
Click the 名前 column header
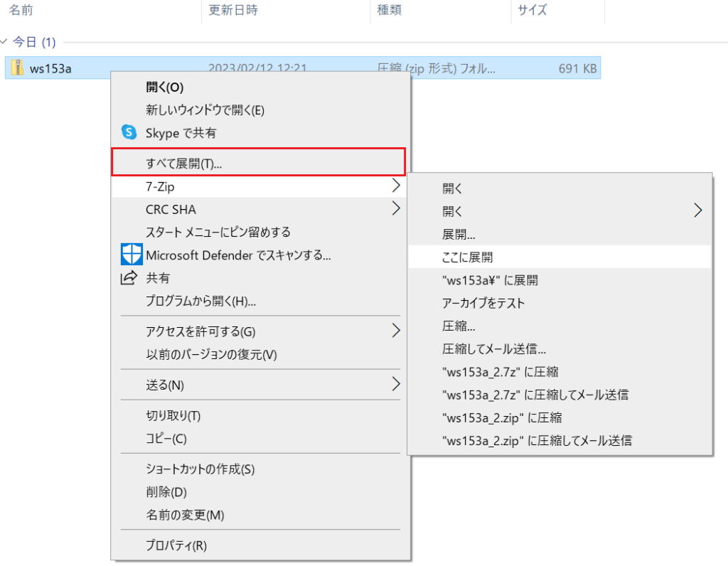[x=21, y=11]
